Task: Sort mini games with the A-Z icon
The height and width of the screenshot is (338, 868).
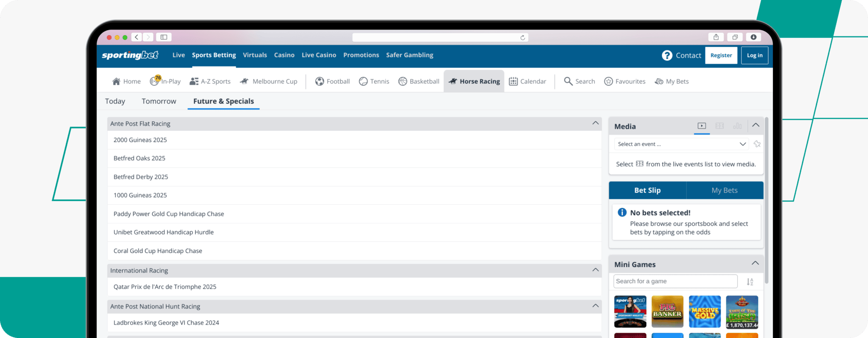Action: 750,282
